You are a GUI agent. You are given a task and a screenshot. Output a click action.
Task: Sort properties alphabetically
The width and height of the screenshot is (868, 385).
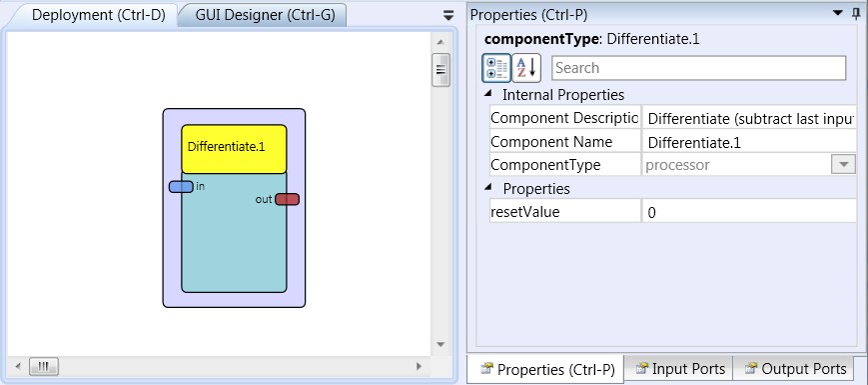pyautogui.click(x=526, y=68)
